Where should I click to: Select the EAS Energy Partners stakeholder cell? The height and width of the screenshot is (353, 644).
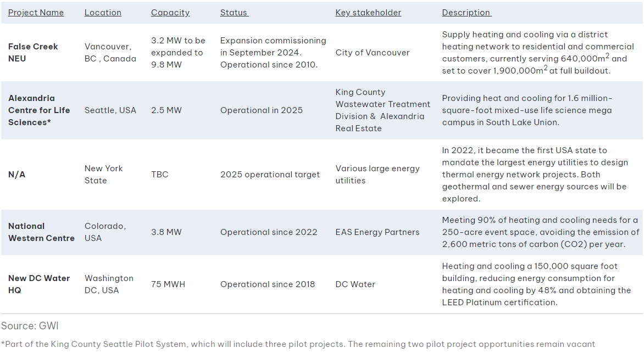coord(377,232)
